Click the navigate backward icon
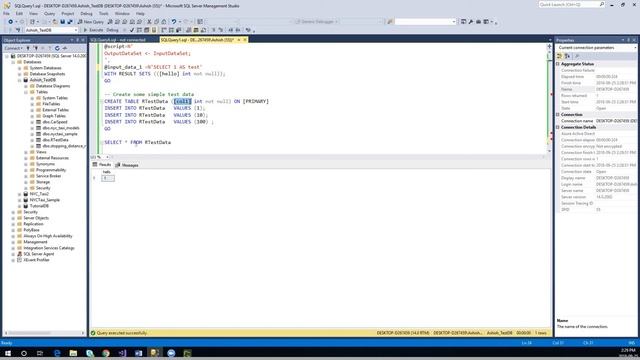This screenshot has width=640, height=360. tap(10, 22)
